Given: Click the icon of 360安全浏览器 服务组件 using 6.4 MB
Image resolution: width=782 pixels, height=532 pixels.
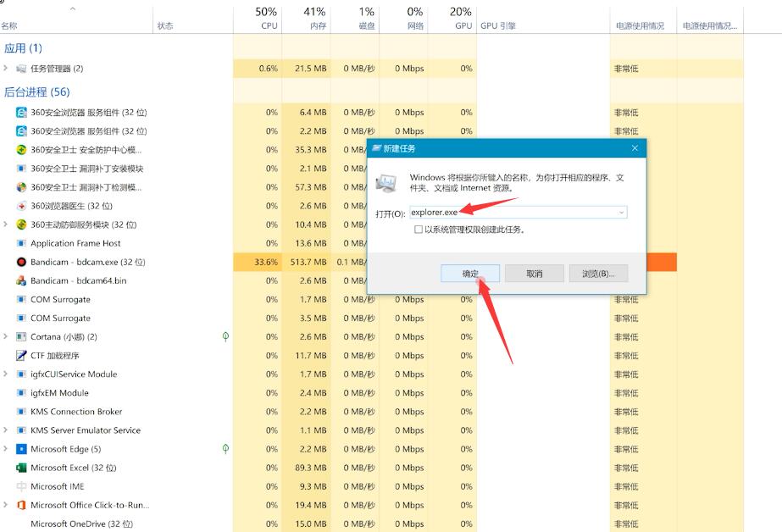Looking at the screenshot, I should click(21, 113).
